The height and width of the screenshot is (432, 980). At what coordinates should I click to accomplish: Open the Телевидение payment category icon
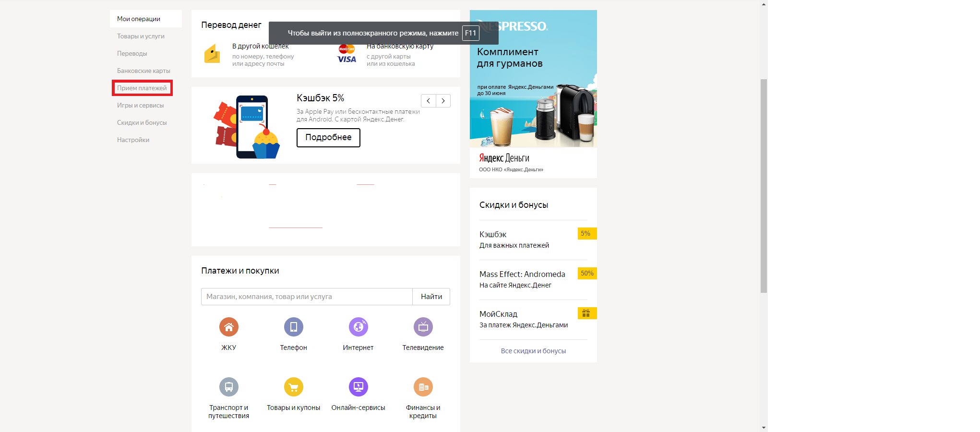pyautogui.click(x=423, y=327)
